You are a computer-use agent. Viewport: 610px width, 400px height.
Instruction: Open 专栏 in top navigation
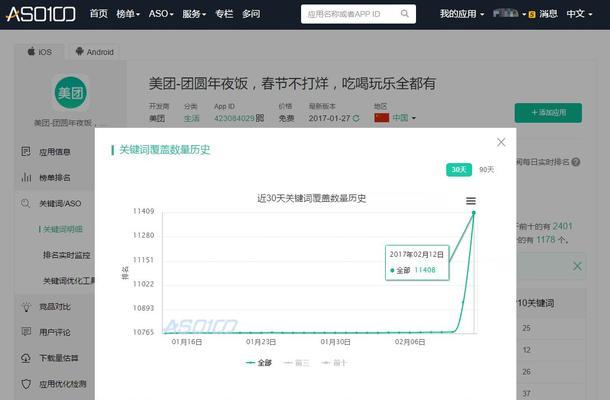[x=224, y=14]
